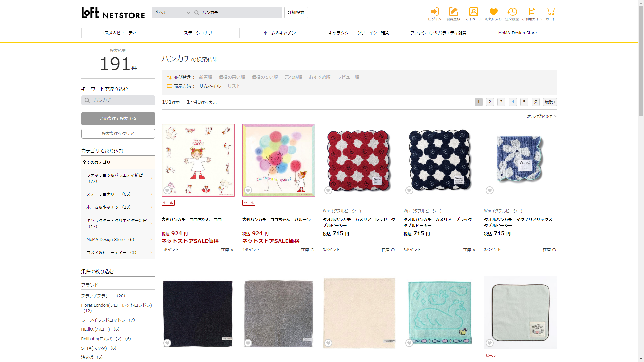View order history (注文履歴) icon
644x362 pixels.
pyautogui.click(x=512, y=14)
